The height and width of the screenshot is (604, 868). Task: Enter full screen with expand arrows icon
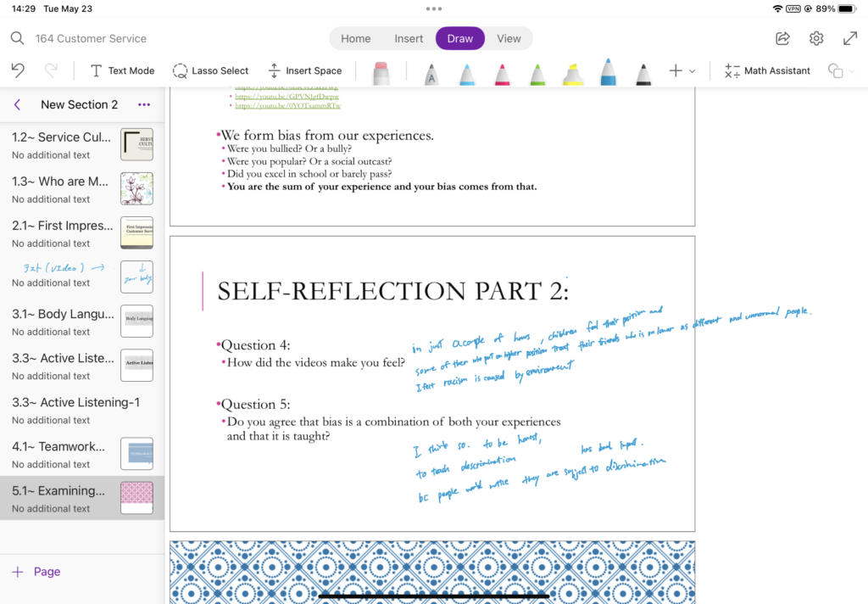[850, 38]
